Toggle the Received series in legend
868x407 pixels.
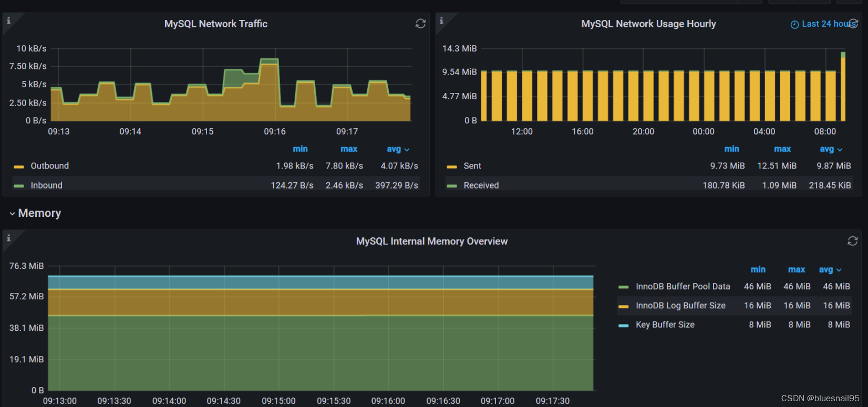point(481,185)
